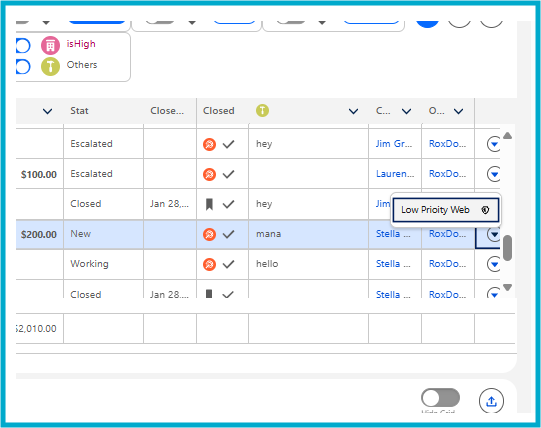
Task: Click orange icon in the 'mana' row
Action: pyautogui.click(x=209, y=234)
